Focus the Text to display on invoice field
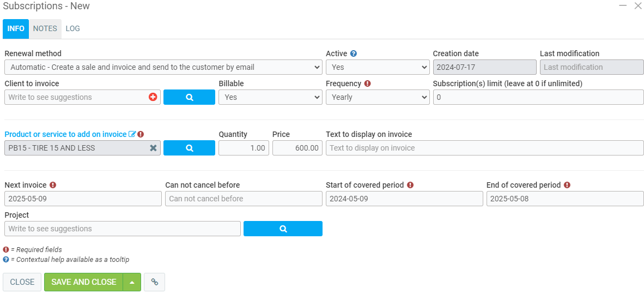This screenshot has height=293, width=644. tap(484, 148)
